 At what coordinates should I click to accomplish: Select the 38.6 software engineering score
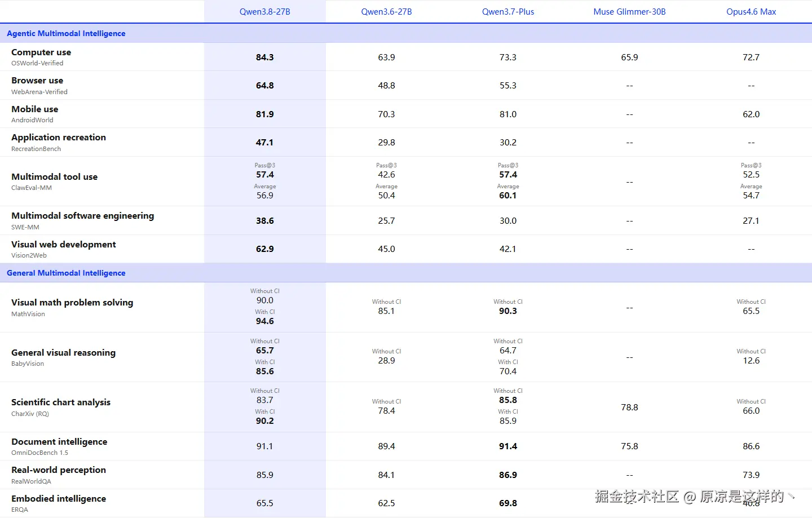[264, 221]
